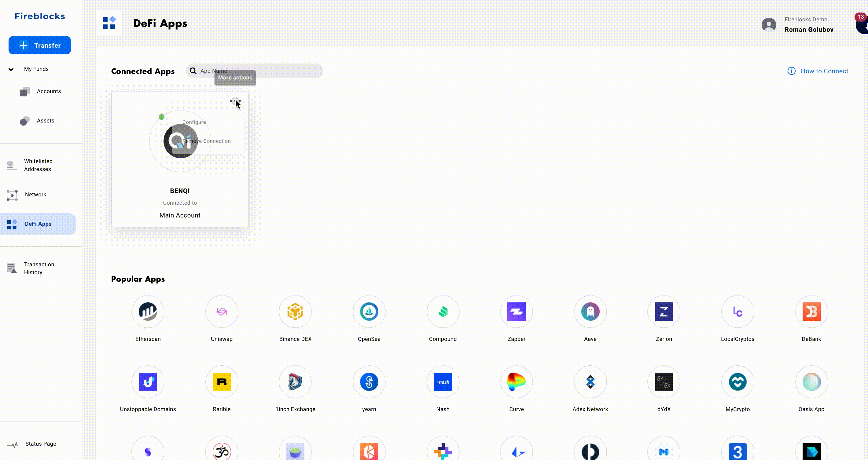Open the MyCrypto app icon
Image resolution: width=868 pixels, height=460 pixels.
tap(737, 382)
